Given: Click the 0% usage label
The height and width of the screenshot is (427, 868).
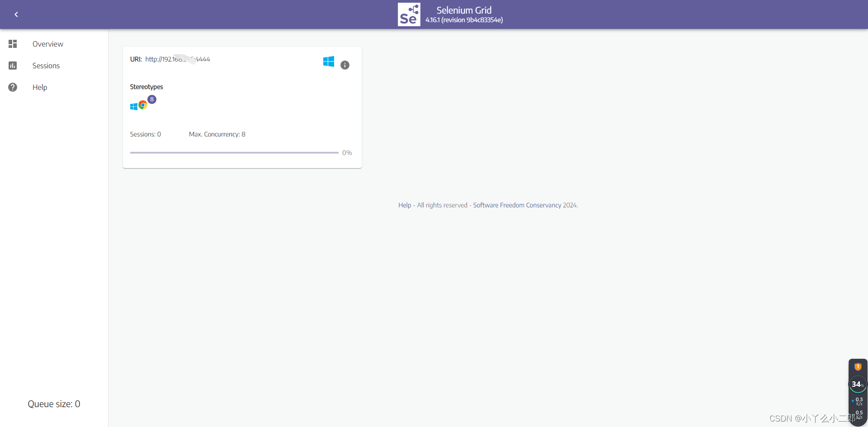Looking at the screenshot, I should coord(347,153).
